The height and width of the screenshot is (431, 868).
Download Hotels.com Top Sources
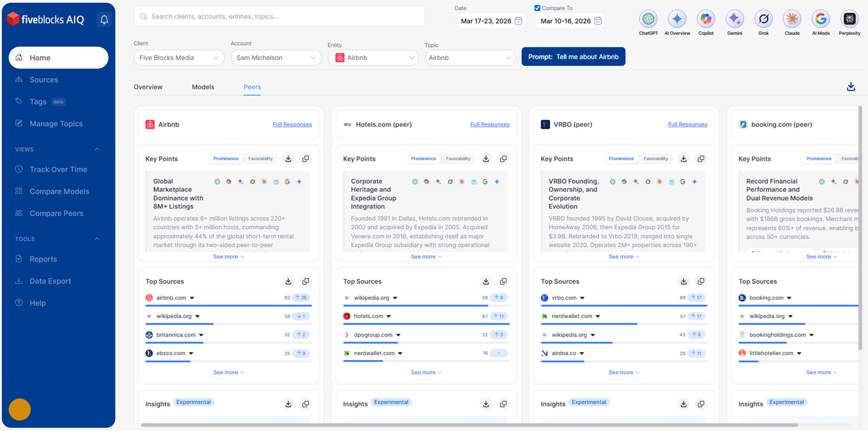(486, 281)
